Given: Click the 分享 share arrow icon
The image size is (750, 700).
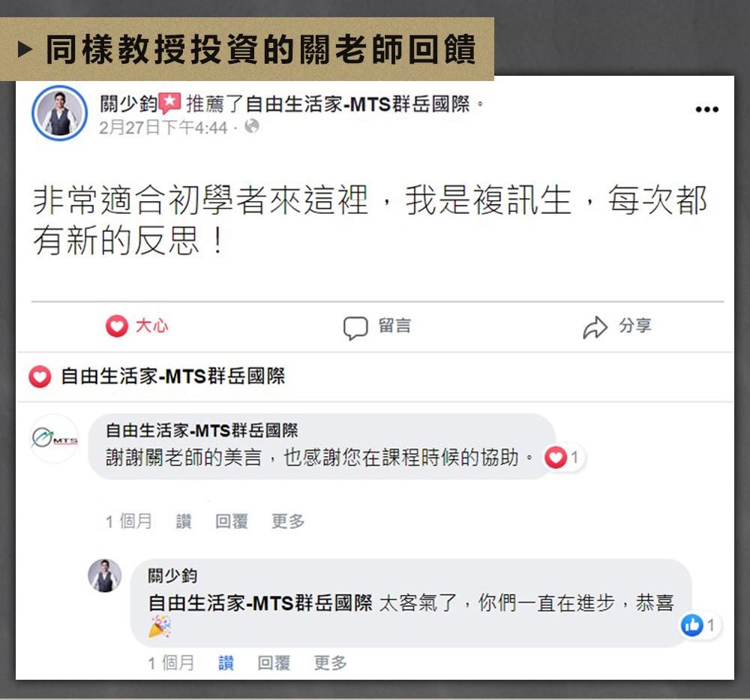Looking at the screenshot, I should coord(595,327).
